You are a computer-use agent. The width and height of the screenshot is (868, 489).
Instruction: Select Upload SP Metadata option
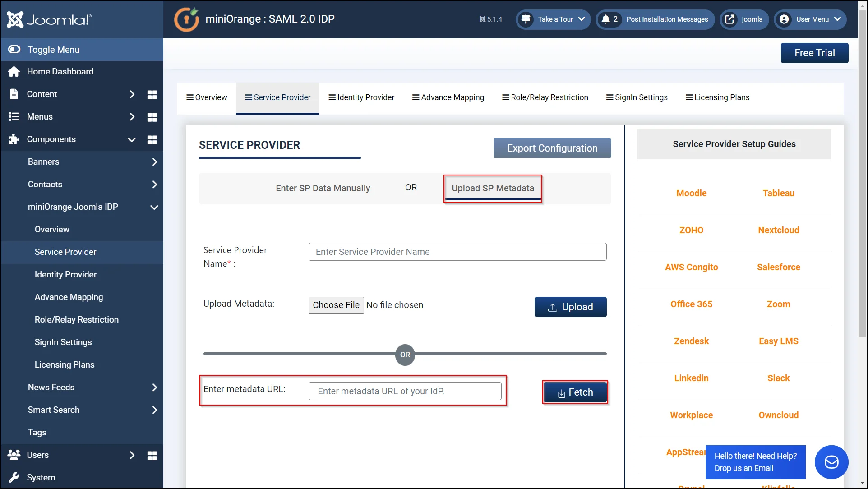click(493, 188)
